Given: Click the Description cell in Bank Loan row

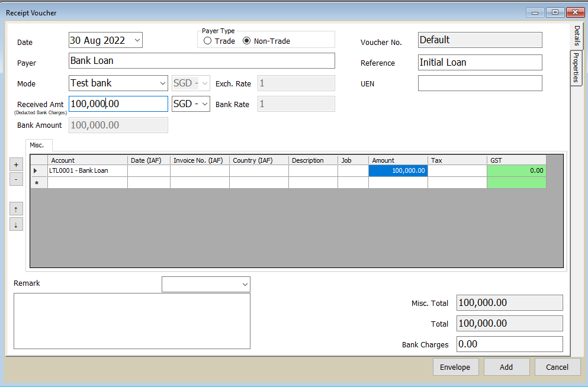Looking at the screenshot, I should 313,171.
